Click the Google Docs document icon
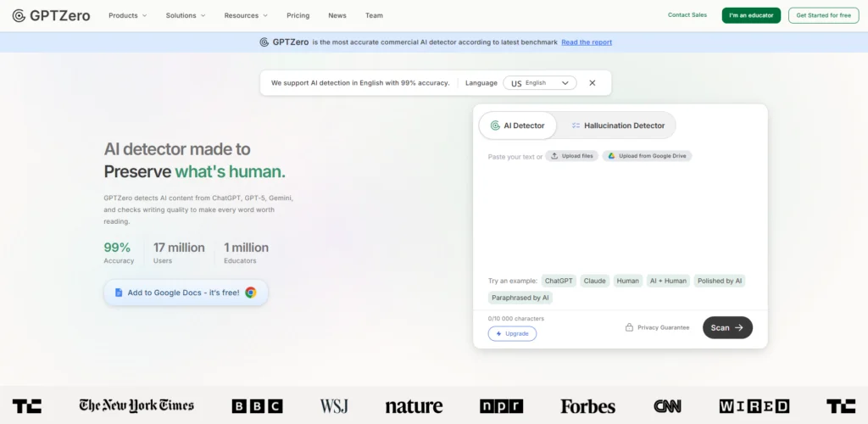 coord(119,293)
